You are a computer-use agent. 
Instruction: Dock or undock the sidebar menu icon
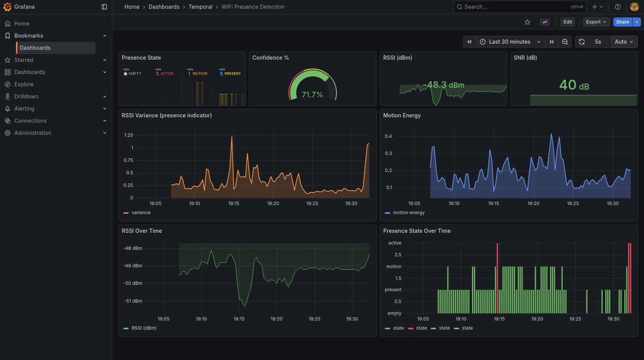pos(104,6)
